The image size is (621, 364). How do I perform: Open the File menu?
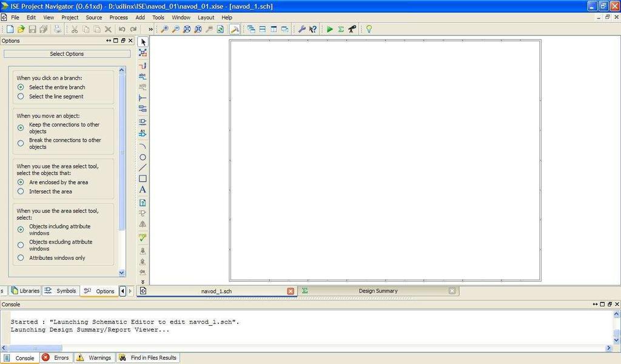tap(15, 18)
